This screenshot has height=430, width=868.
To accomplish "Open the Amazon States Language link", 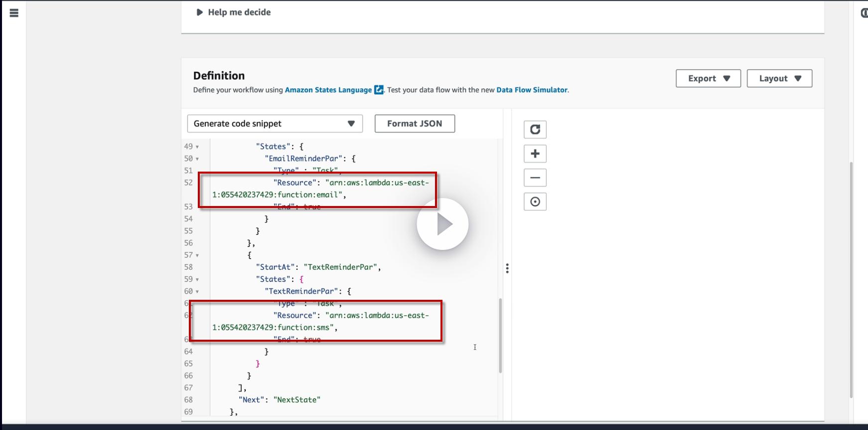I will point(328,90).
